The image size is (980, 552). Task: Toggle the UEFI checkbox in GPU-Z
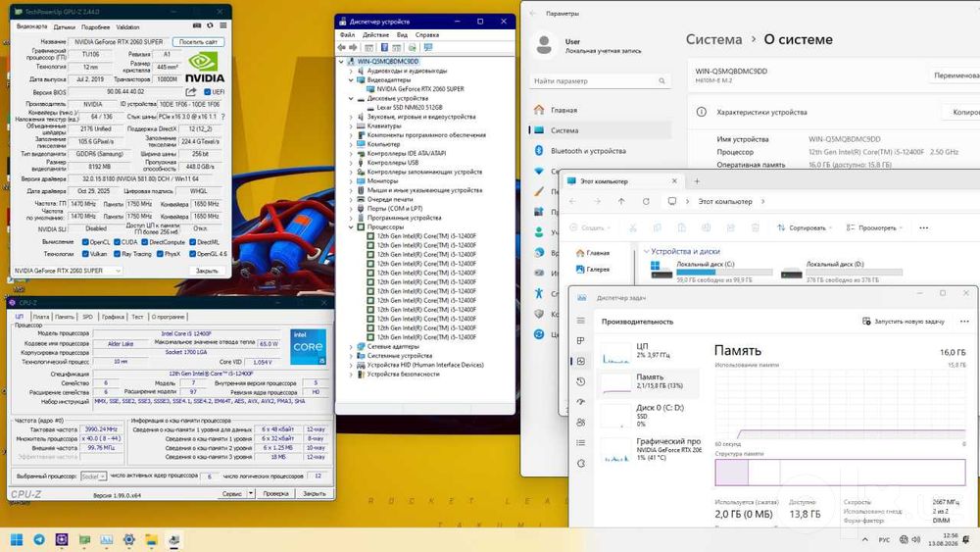click(x=208, y=92)
